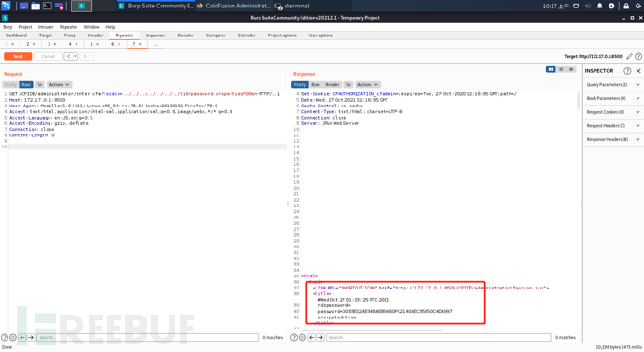The image size is (644, 352).
Task: Open Repeater help icon beside target
Action: pos(638,56)
